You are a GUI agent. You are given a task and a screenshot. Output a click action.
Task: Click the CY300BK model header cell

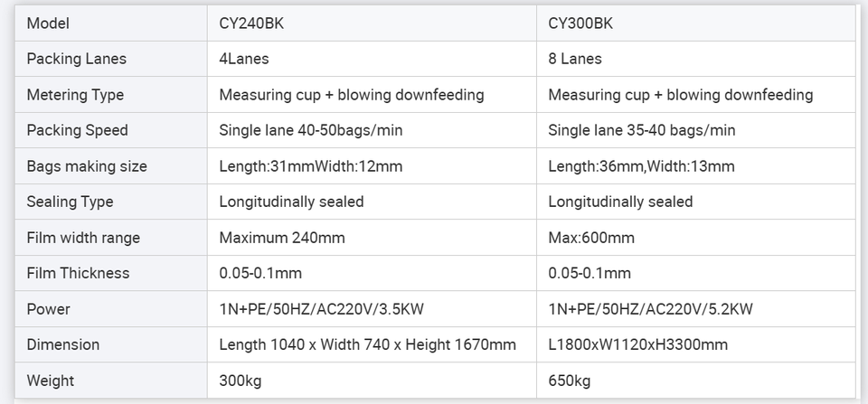(x=580, y=23)
